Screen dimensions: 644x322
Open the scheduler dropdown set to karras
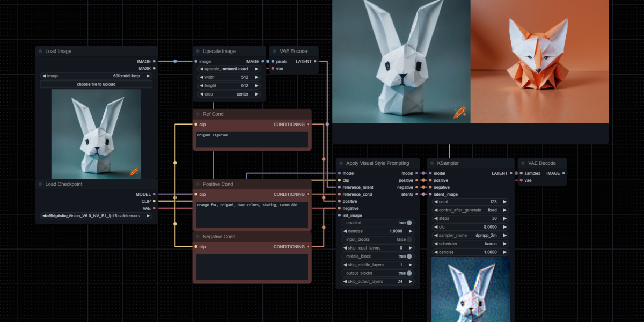(x=470, y=244)
